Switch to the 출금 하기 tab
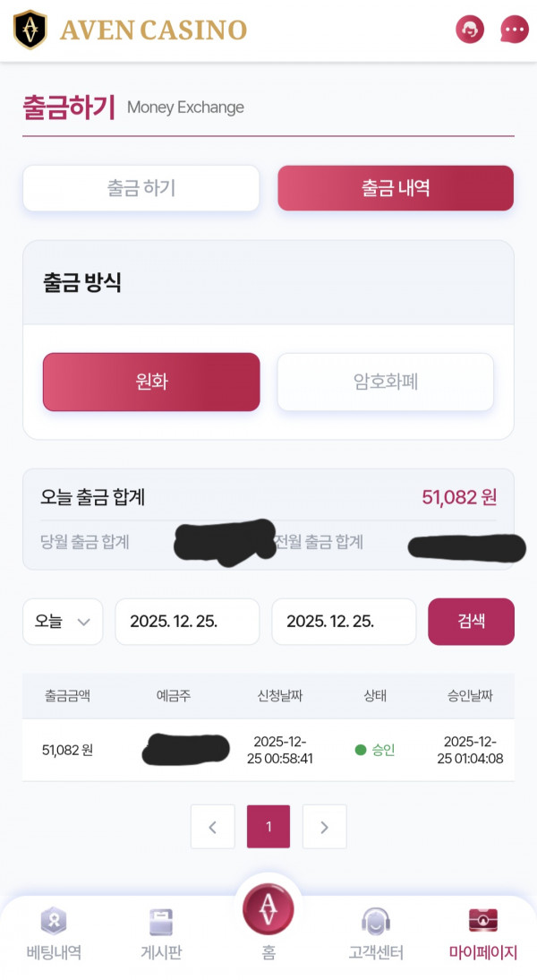537x980 pixels. tap(141, 188)
